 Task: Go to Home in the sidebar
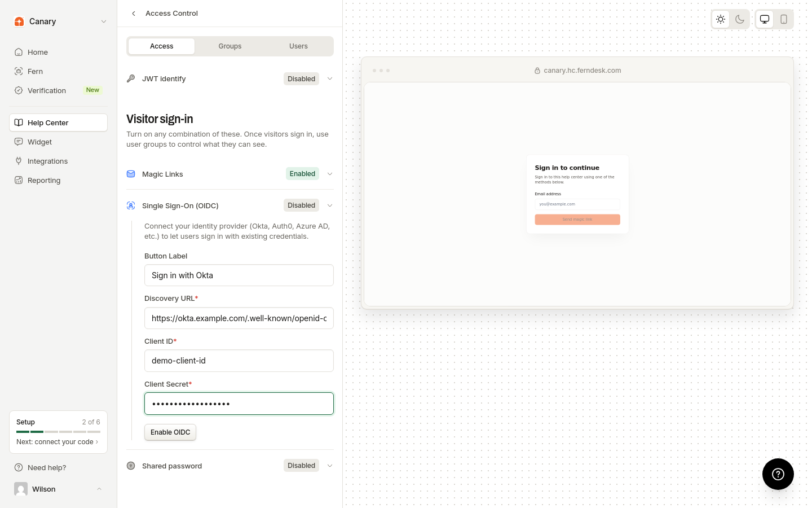click(x=58, y=52)
